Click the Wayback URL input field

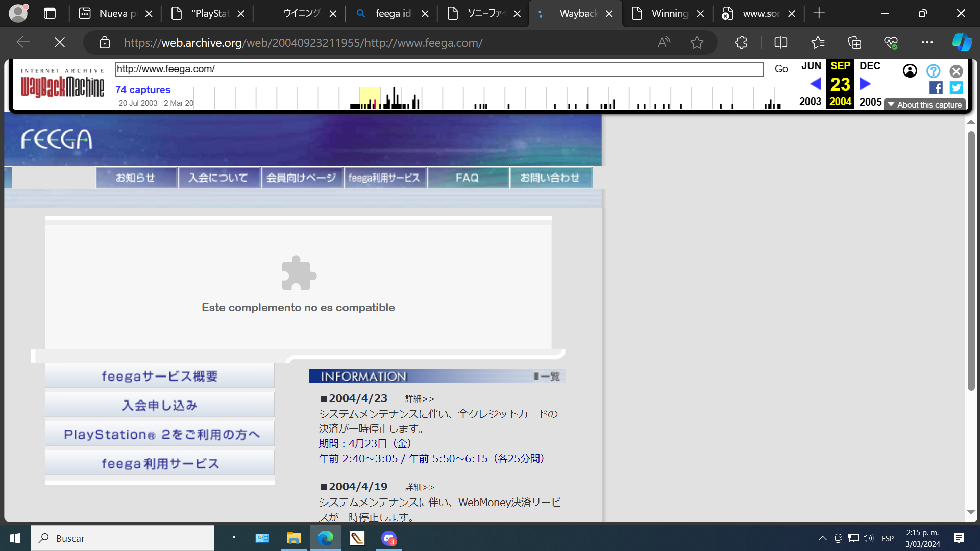pyautogui.click(x=439, y=69)
